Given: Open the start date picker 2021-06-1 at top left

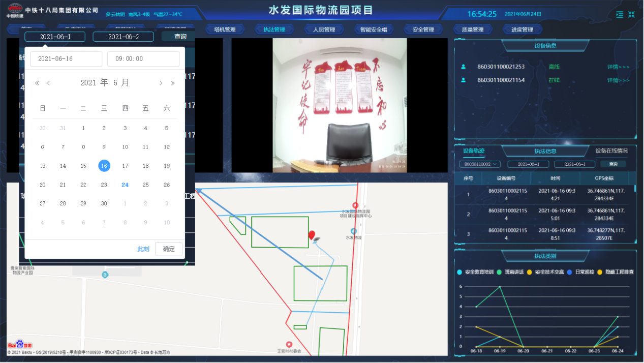Looking at the screenshot, I should click(x=55, y=37).
